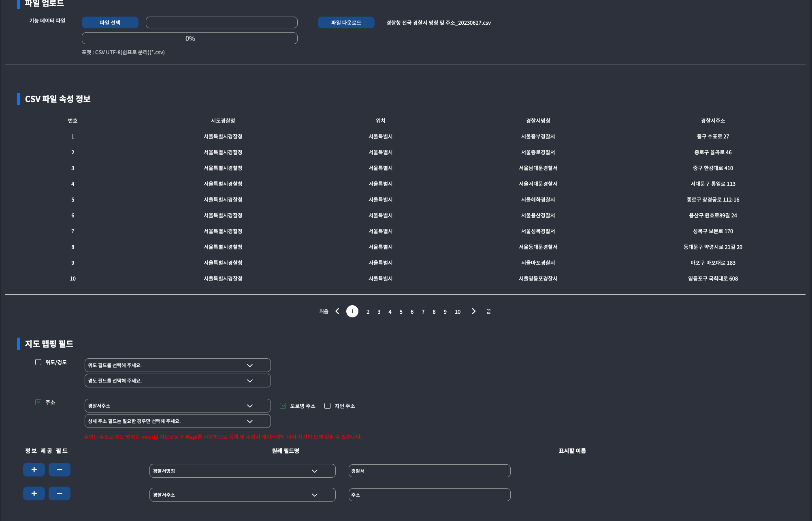Enable the 위도/경도 checkbox
Screen dimensions: 812x521
click(38, 362)
